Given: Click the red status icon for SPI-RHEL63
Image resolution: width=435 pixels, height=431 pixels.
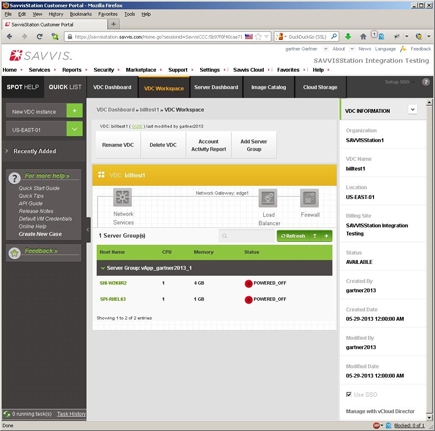Looking at the screenshot, I should coord(248,300).
